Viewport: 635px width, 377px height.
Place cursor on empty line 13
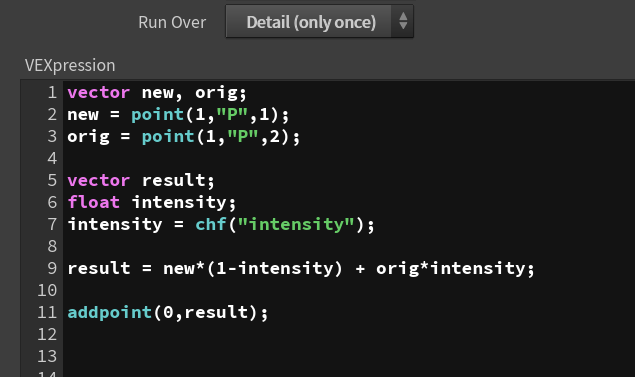[x=348, y=356]
